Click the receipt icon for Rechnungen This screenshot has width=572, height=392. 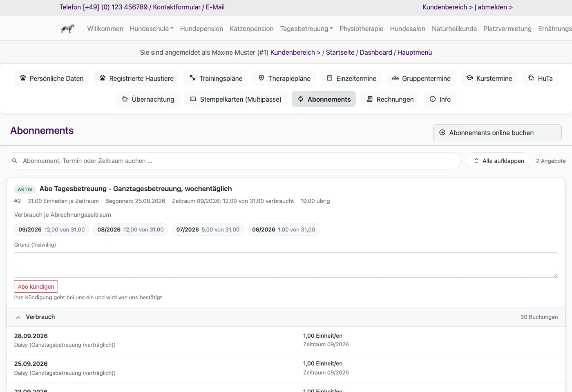[370, 99]
